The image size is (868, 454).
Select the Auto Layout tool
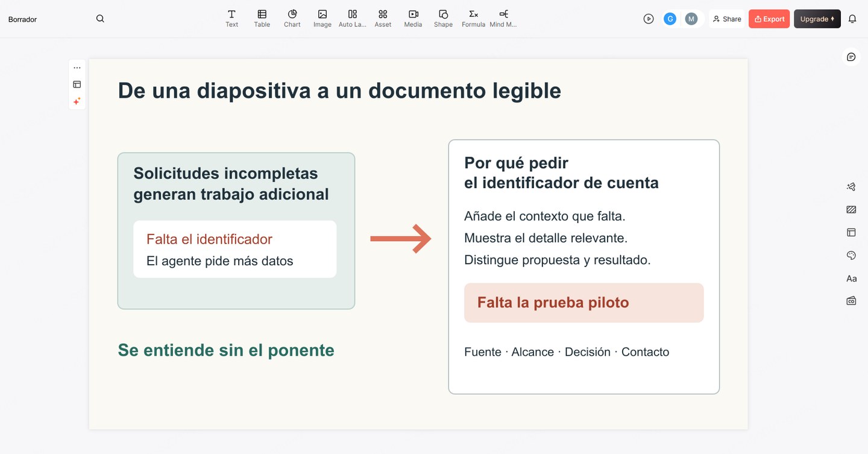(353, 19)
